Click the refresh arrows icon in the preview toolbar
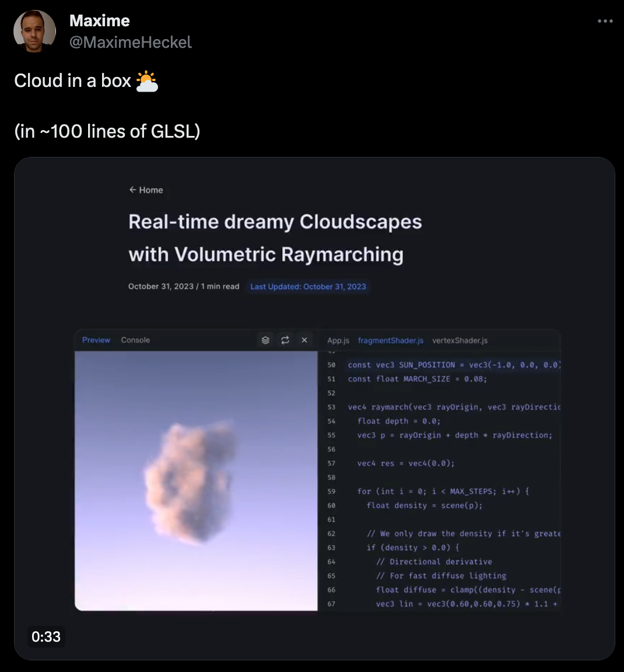Viewport: 624px width, 672px height. (x=285, y=340)
